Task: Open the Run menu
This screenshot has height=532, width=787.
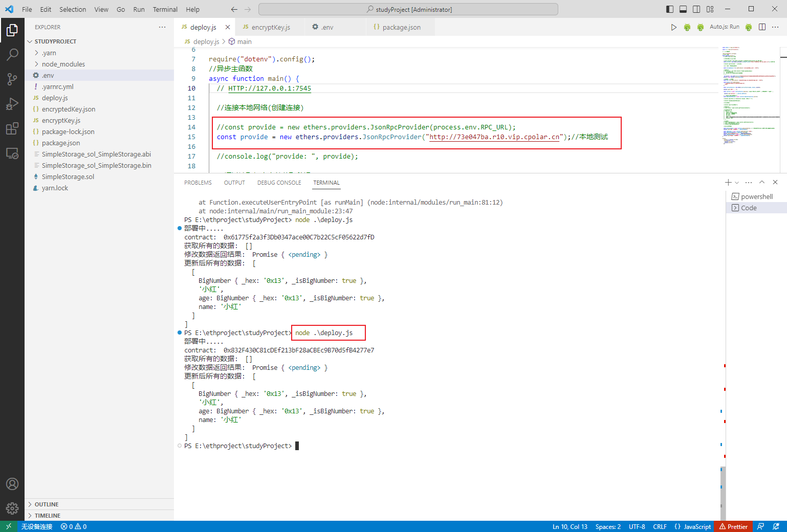Action: coord(139,9)
